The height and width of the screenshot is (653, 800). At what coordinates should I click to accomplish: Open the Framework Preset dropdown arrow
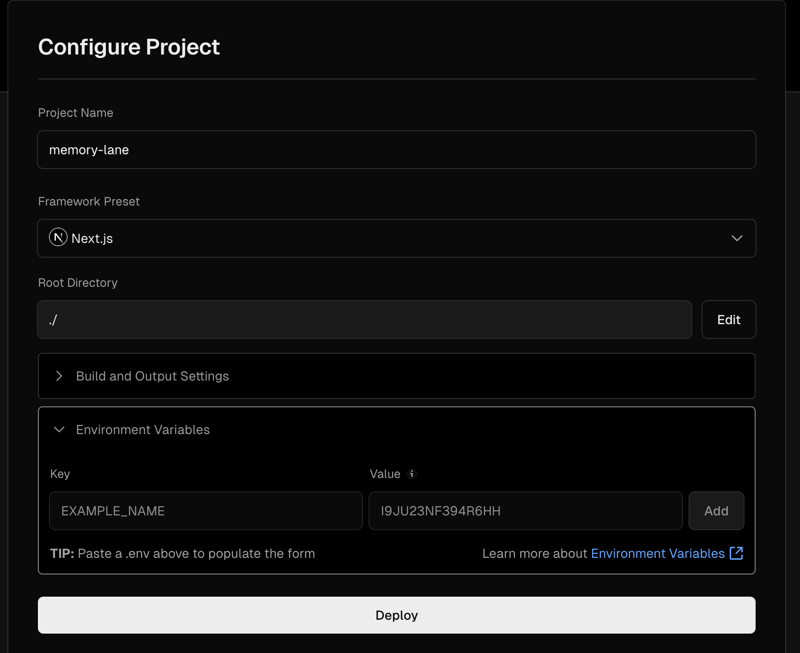736,238
